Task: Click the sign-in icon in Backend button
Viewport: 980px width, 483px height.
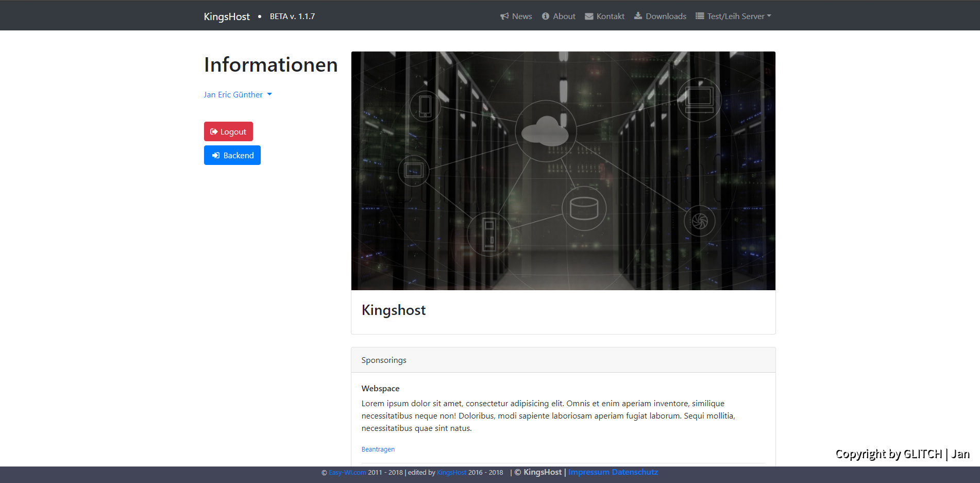Action: [x=216, y=156]
